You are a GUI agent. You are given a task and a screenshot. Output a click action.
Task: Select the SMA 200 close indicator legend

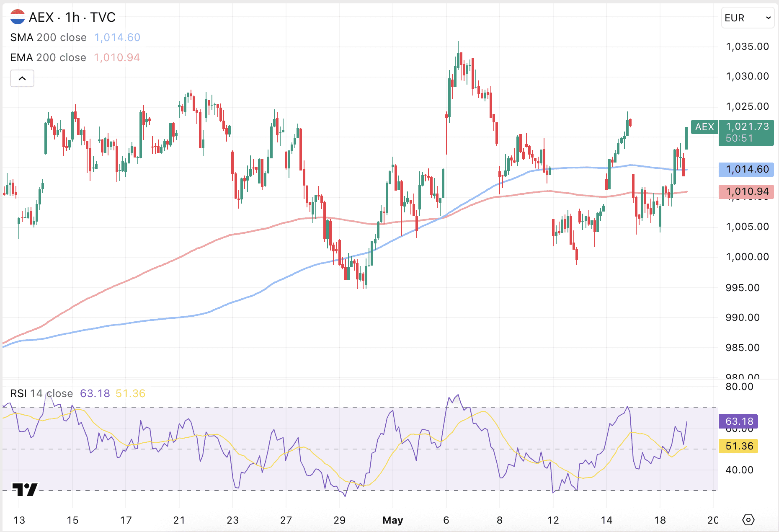48,37
